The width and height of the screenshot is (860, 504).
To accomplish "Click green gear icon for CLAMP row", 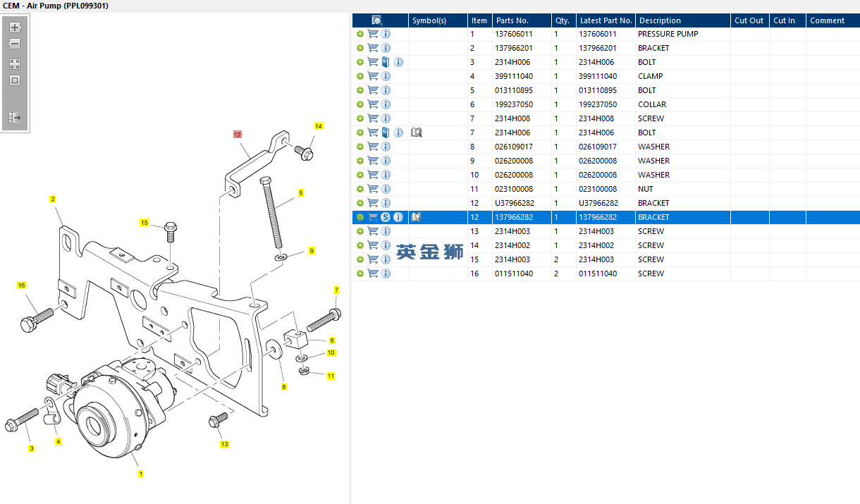I will [x=360, y=76].
